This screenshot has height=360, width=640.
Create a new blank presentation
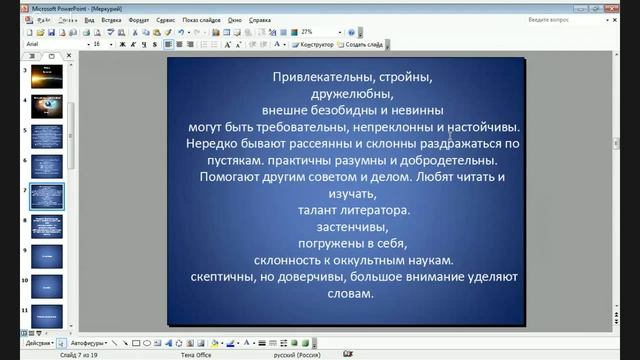pos(29,32)
